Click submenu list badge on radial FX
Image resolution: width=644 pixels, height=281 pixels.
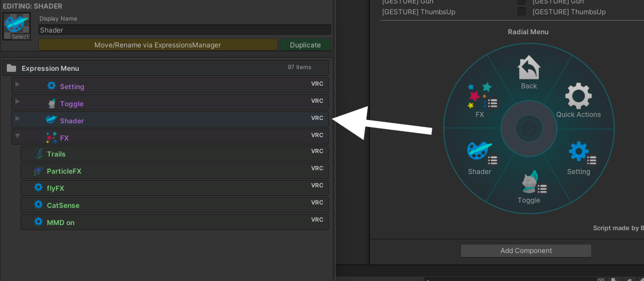tap(492, 103)
